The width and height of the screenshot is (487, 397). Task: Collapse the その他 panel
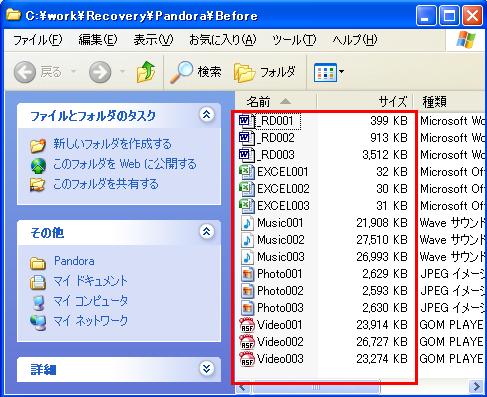206,232
